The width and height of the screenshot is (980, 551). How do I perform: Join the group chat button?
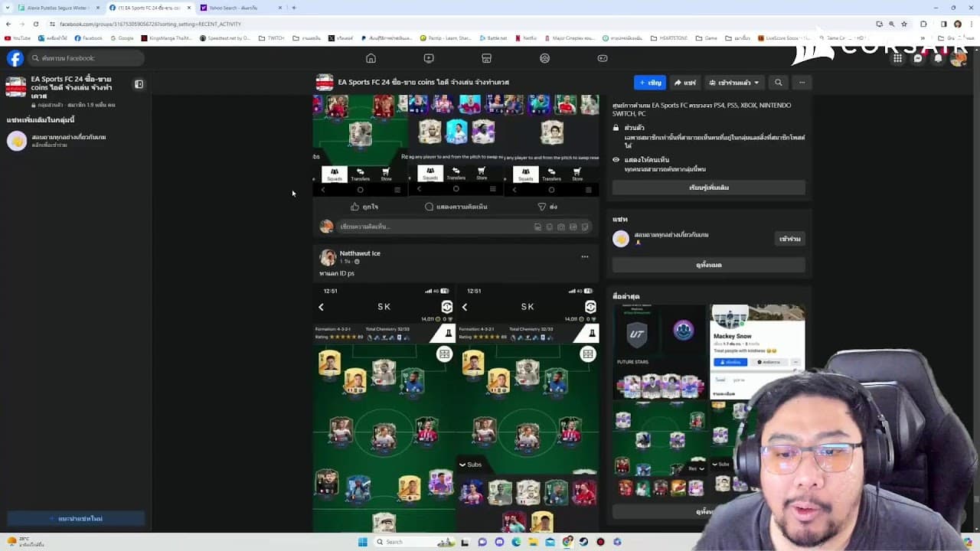(789, 239)
